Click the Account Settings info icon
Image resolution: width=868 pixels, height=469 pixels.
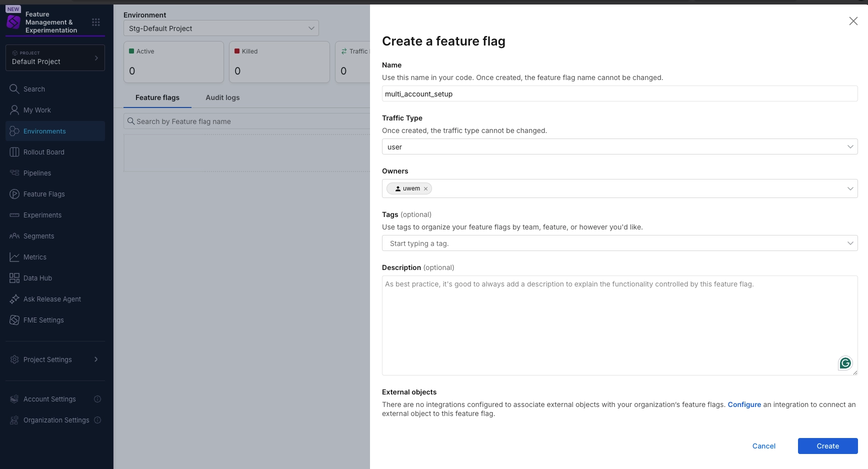click(97, 399)
